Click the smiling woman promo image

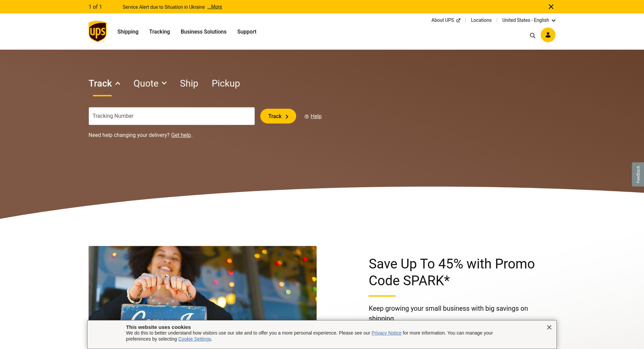(x=203, y=283)
